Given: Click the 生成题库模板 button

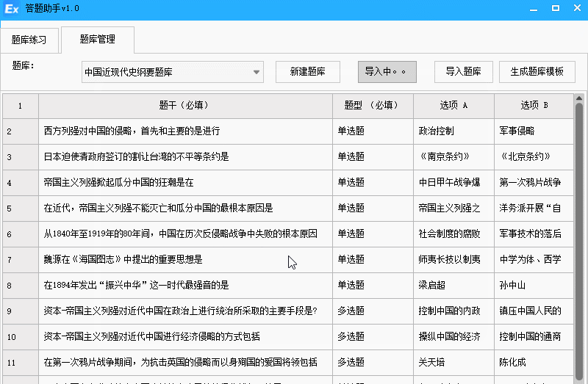Looking at the screenshot, I should coord(537,72).
